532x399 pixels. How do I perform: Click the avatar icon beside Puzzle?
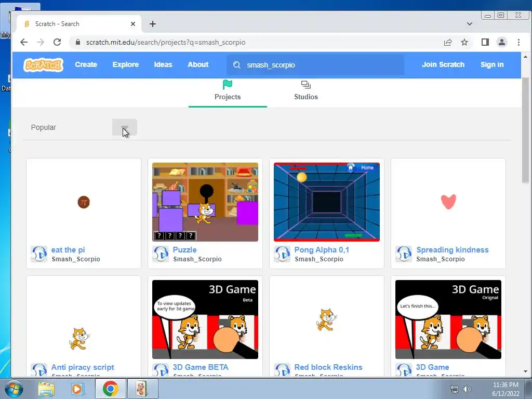(161, 254)
